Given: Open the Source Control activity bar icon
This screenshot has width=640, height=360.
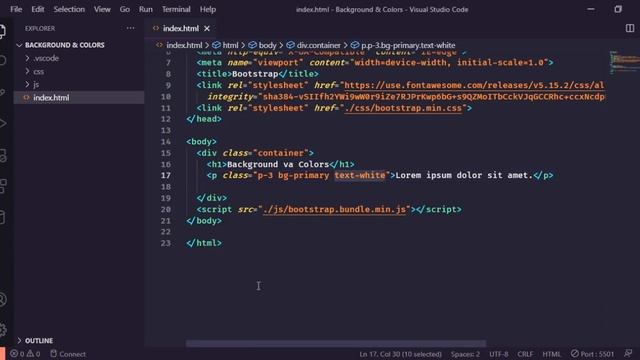Looking at the screenshot, I should coord(2,92).
